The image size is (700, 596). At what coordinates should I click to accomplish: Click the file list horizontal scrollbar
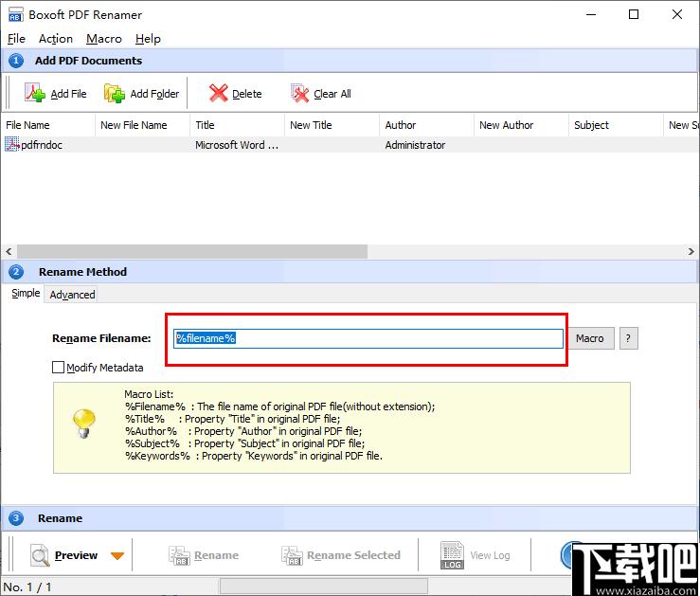[x=189, y=252]
